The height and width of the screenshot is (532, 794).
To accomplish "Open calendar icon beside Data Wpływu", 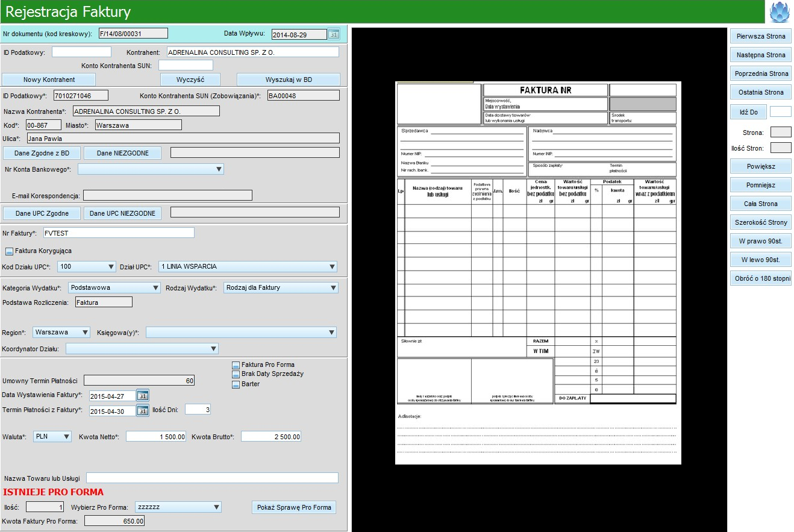I will point(334,34).
